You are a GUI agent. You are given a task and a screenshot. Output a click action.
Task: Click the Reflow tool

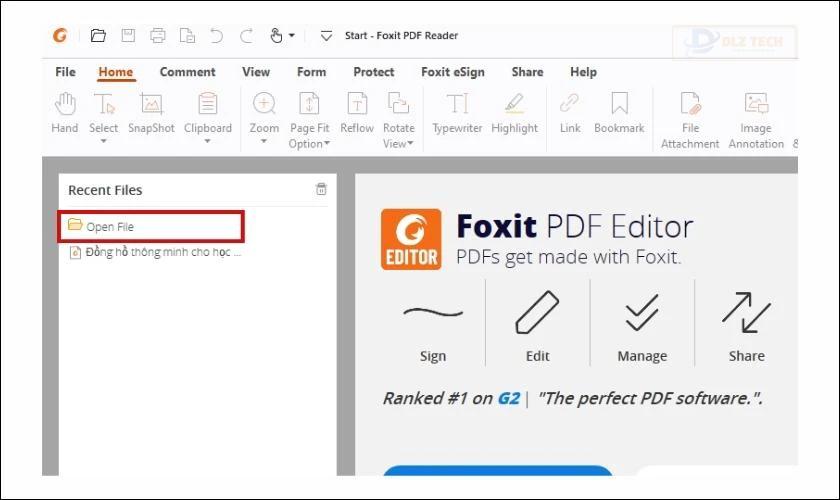pos(357,113)
